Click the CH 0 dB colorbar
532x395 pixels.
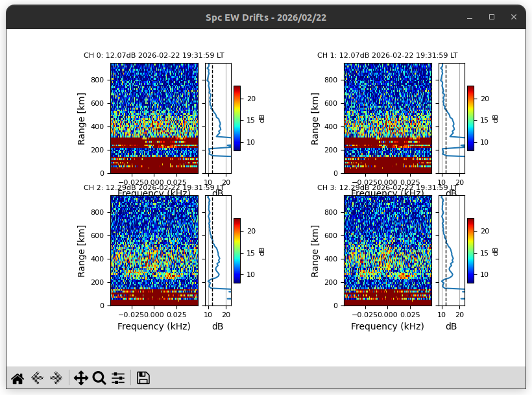point(237,118)
